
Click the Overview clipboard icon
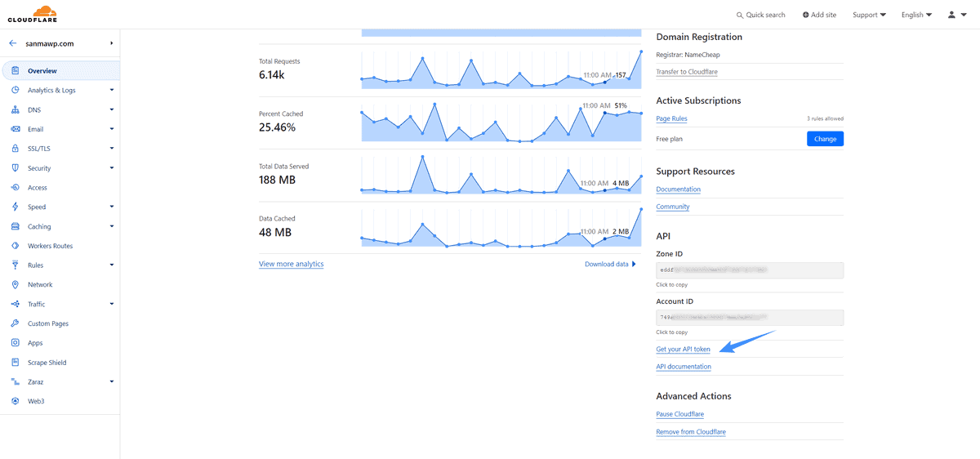click(x=16, y=71)
